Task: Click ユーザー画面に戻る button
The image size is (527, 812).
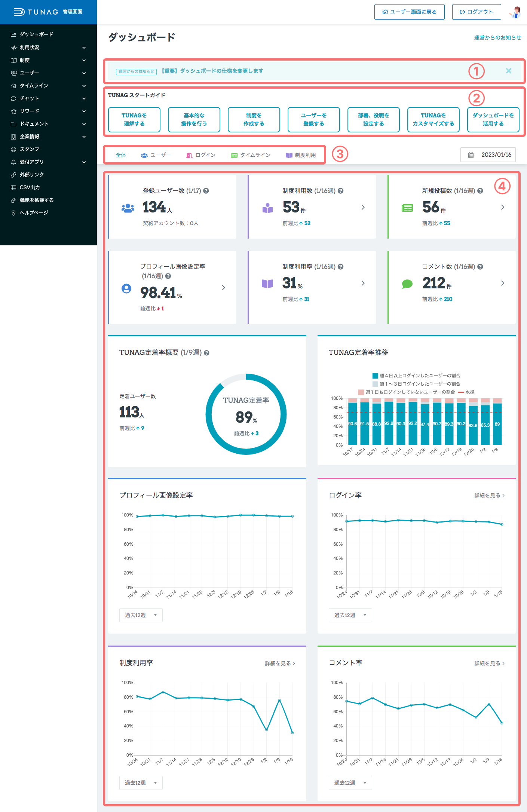Action: [x=409, y=12]
